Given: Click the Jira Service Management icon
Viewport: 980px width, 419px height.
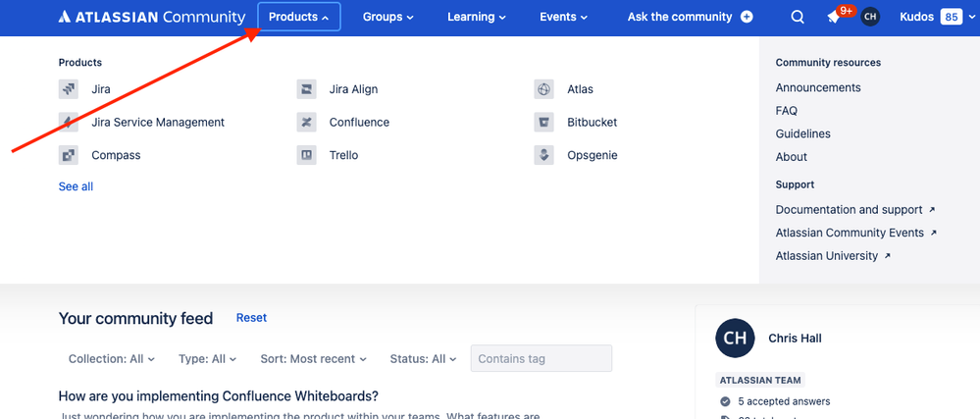Looking at the screenshot, I should tap(68, 122).
